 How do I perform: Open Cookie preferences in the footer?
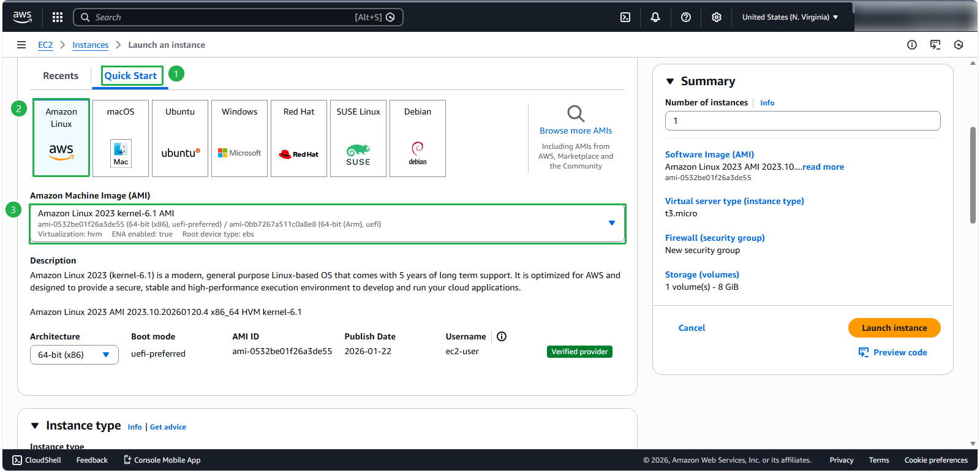pos(936,460)
